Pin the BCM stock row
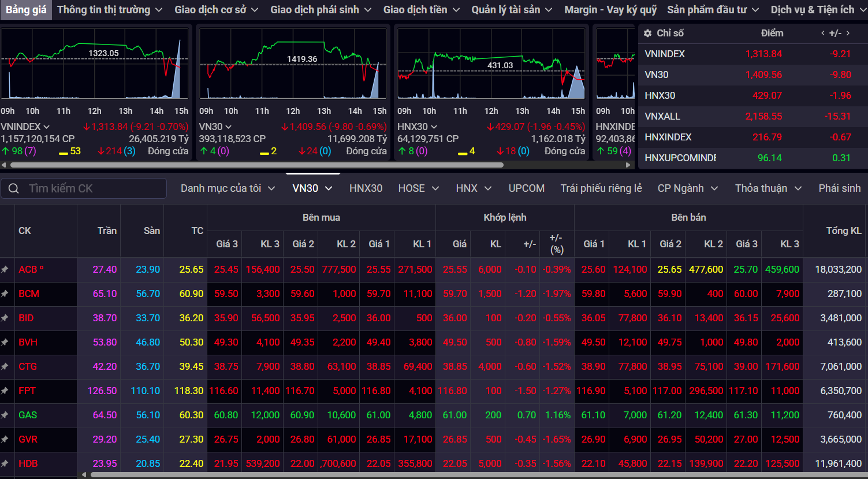This screenshot has height=479, width=868. pos(5,294)
